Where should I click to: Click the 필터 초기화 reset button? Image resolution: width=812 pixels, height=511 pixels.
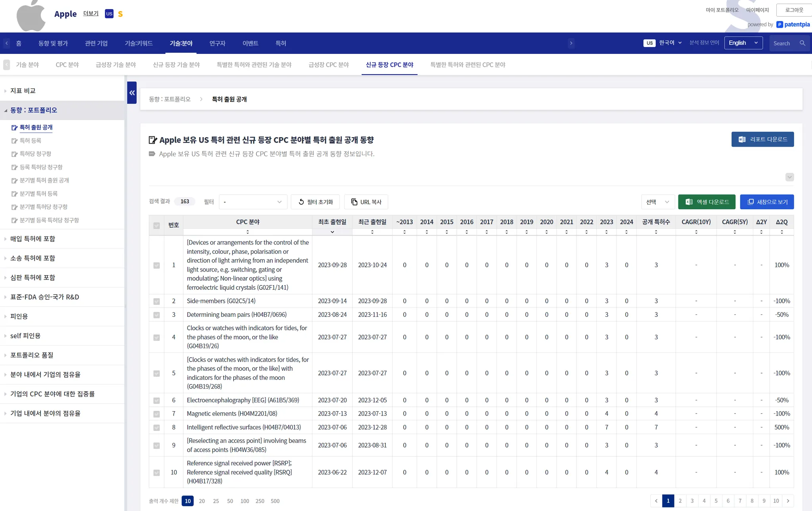[315, 202]
